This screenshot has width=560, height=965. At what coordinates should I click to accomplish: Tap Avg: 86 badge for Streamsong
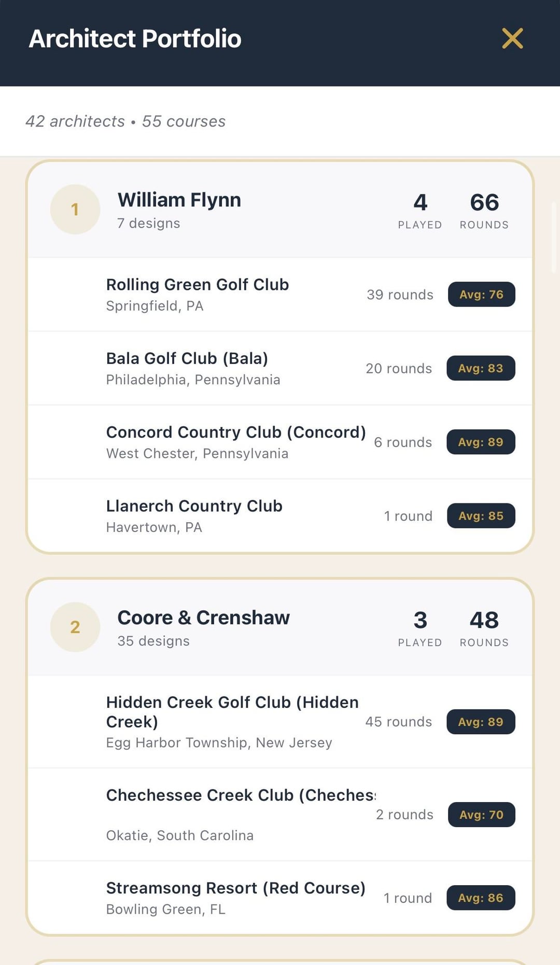[x=481, y=898]
